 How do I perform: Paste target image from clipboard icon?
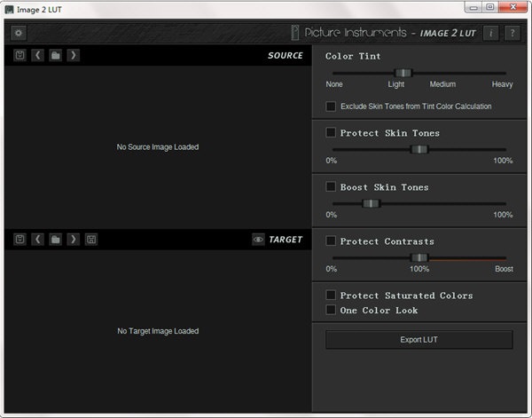[x=20, y=240]
